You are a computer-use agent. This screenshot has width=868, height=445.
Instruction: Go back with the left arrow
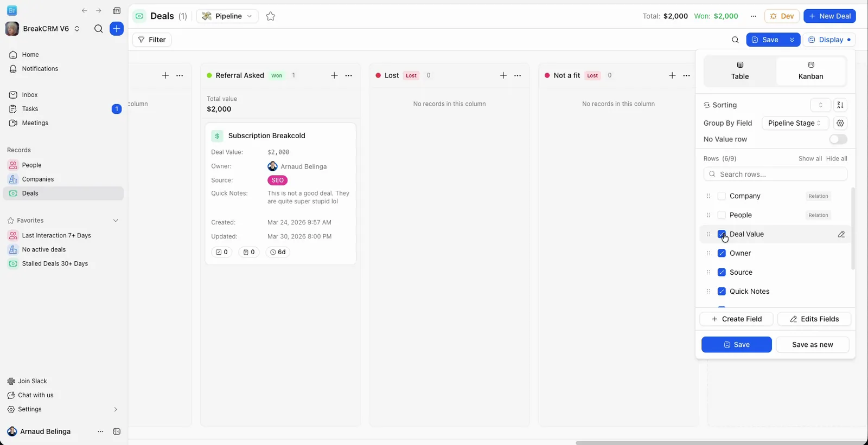(84, 10)
